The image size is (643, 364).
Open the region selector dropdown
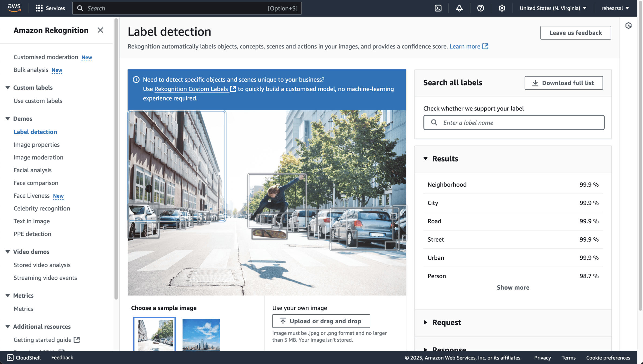tap(553, 8)
